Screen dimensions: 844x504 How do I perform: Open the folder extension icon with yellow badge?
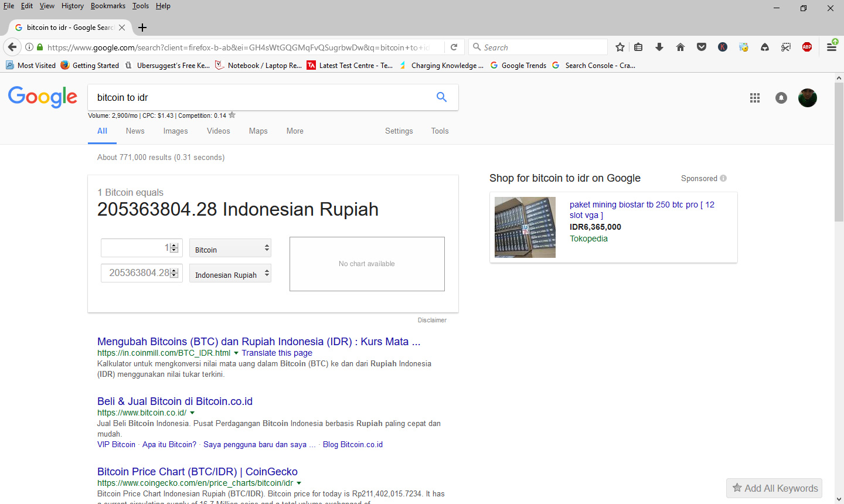pos(744,47)
